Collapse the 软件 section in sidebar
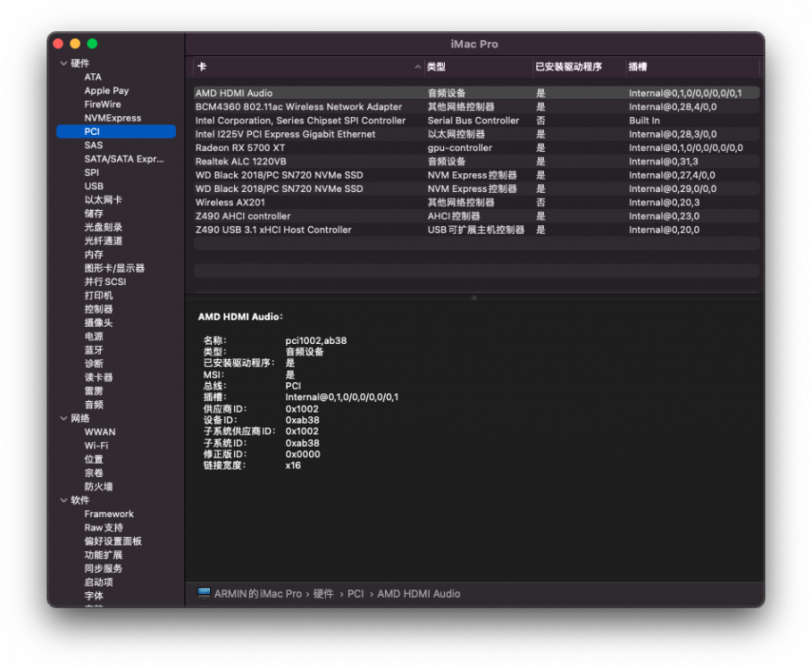812x670 pixels. [x=63, y=500]
